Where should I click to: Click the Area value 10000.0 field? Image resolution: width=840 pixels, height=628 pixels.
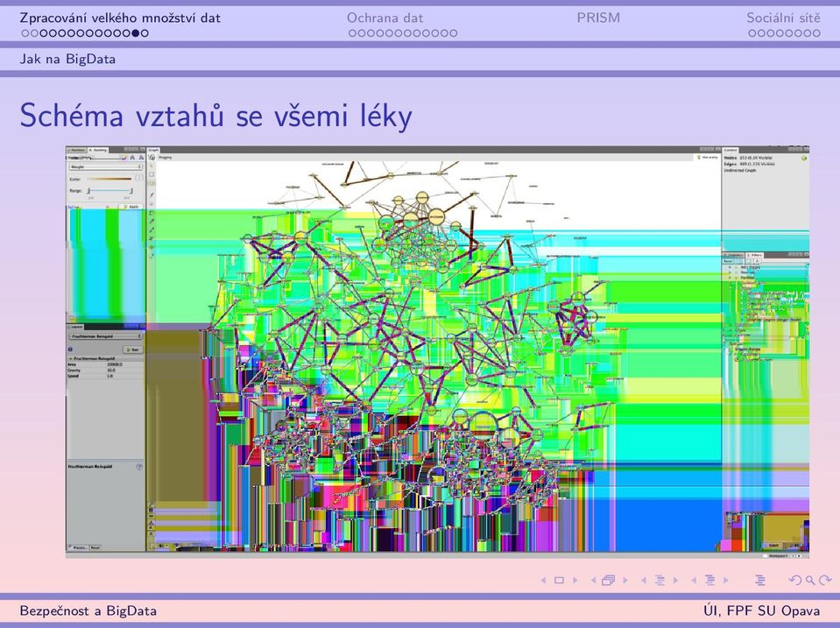tap(125, 364)
